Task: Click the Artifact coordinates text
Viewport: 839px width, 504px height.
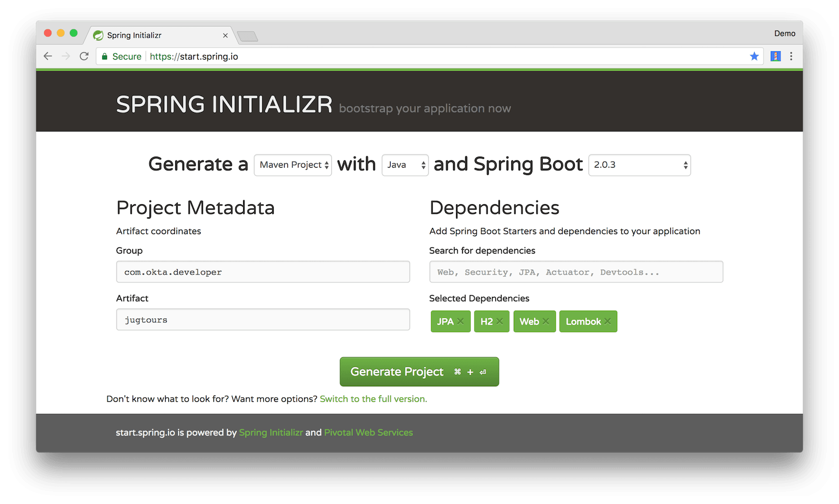Action: [158, 231]
